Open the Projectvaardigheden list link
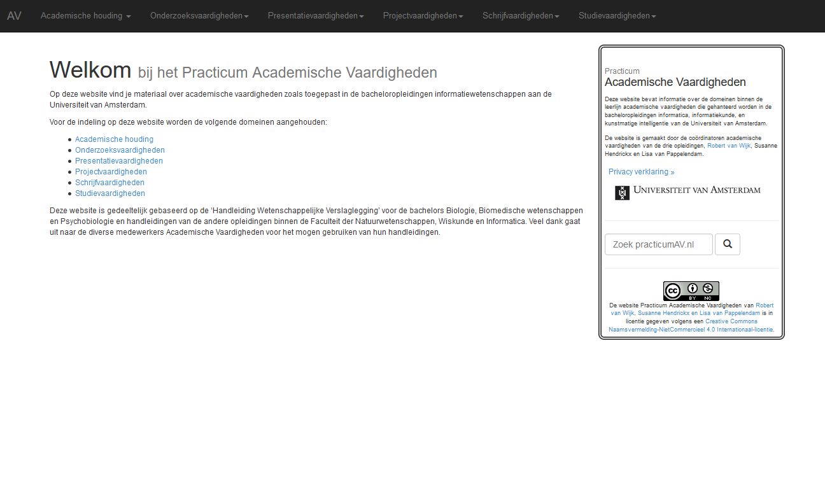 click(111, 172)
